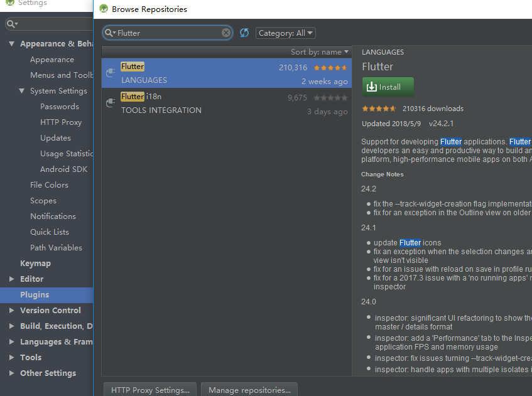532x396 pixels.
Task: Click the 24.0 version heading
Action: point(369,302)
